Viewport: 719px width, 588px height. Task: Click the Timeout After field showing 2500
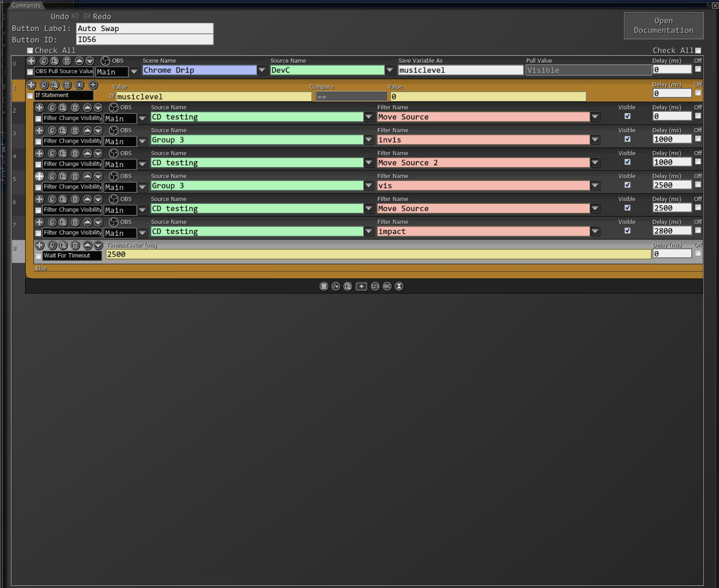pos(377,254)
